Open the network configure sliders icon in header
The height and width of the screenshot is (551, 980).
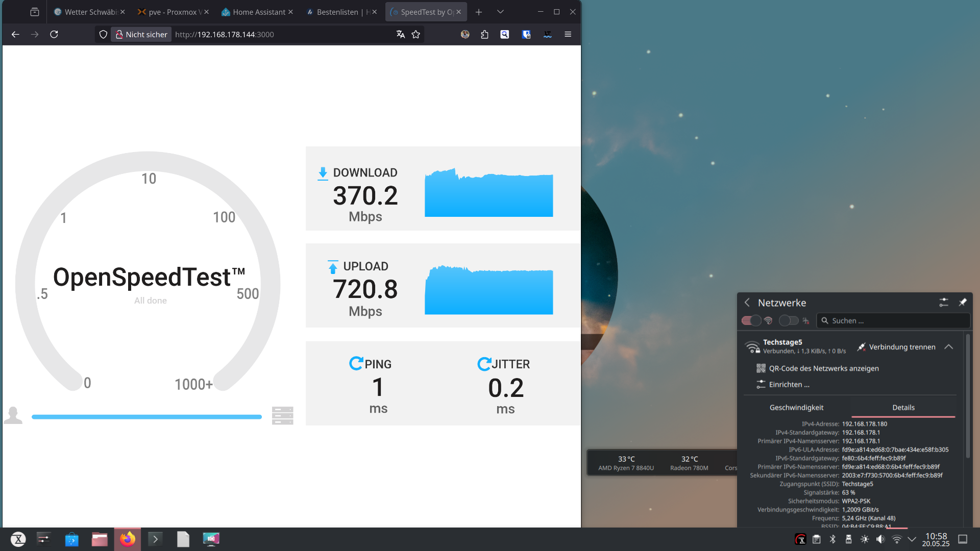pyautogui.click(x=944, y=303)
